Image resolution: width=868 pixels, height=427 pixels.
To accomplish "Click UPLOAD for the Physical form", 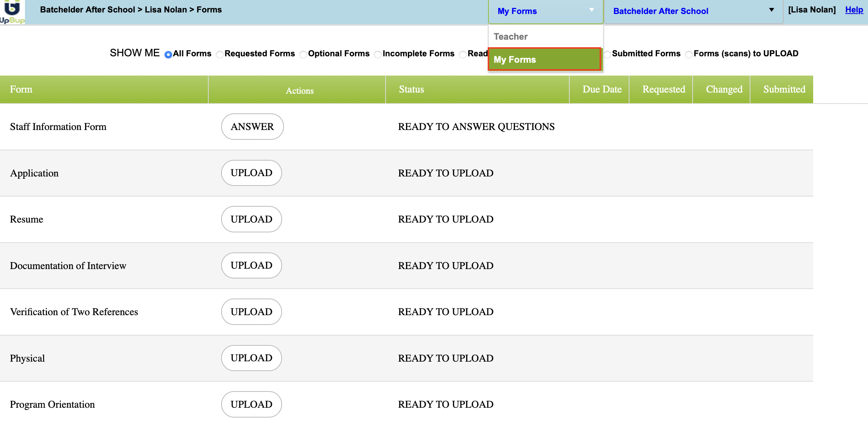I will [251, 358].
